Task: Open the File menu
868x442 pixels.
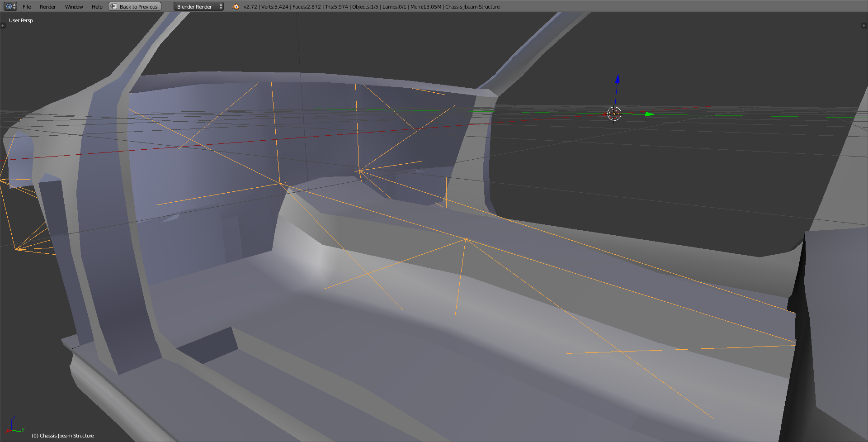Action: [27, 7]
